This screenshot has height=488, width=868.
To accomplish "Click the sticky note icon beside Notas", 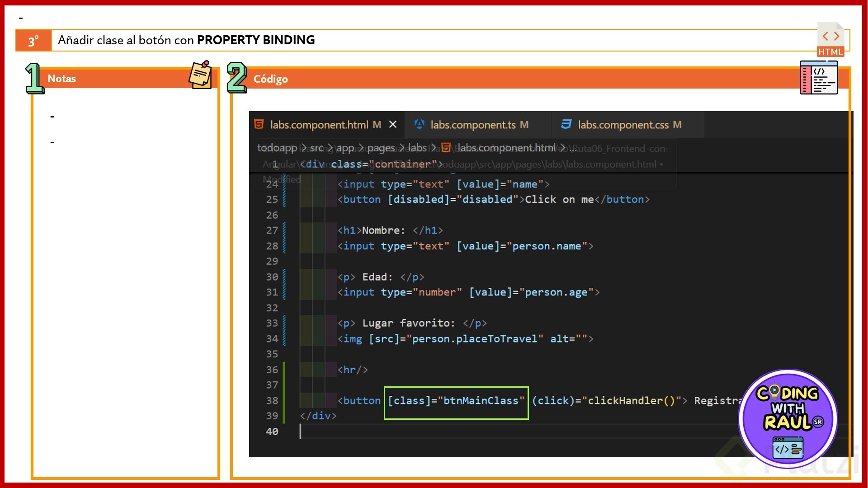I will point(200,75).
